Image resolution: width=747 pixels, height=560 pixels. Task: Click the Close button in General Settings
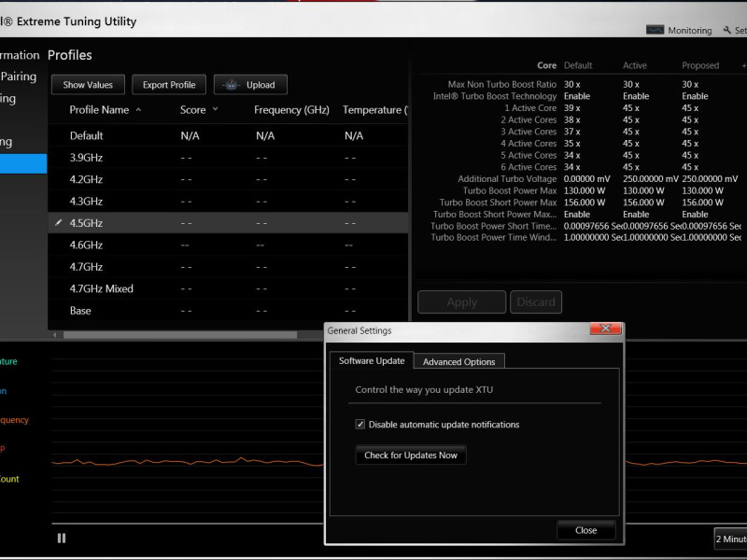coord(586,530)
